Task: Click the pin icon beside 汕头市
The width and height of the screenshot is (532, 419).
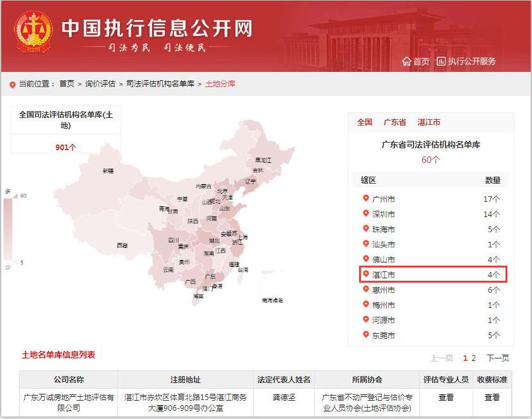Action: (366, 244)
